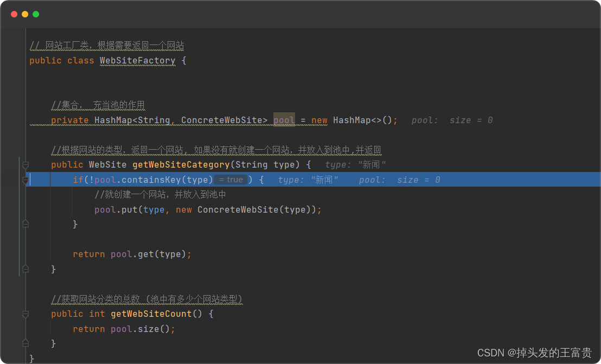Click fold end marker after pool.put block

coord(25,223)
